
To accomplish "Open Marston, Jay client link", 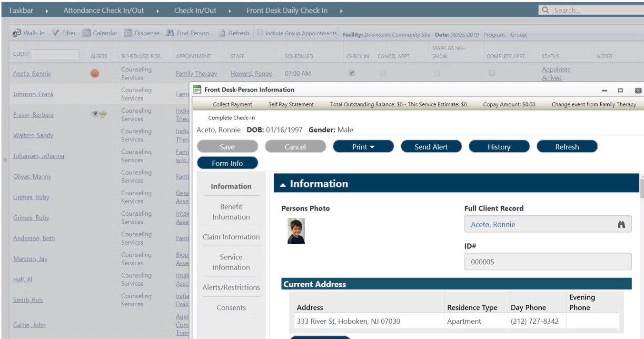I will [x=30, y=259].
